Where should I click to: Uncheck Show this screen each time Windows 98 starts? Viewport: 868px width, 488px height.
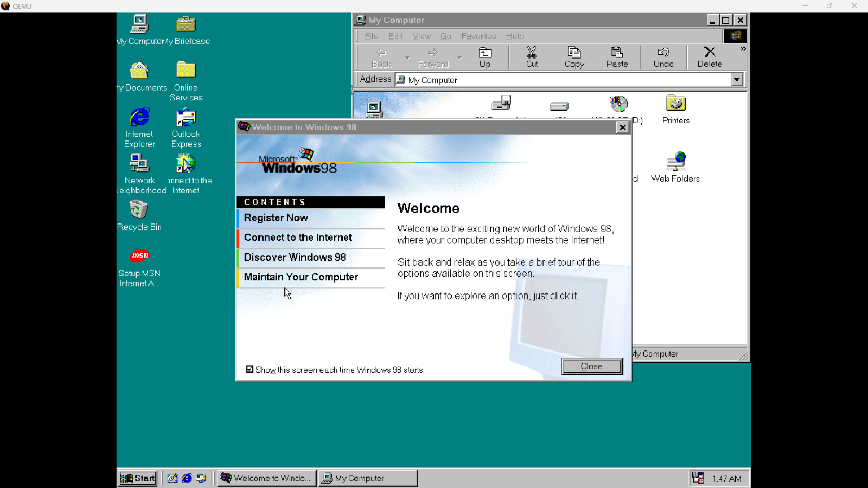pos(250,369)
